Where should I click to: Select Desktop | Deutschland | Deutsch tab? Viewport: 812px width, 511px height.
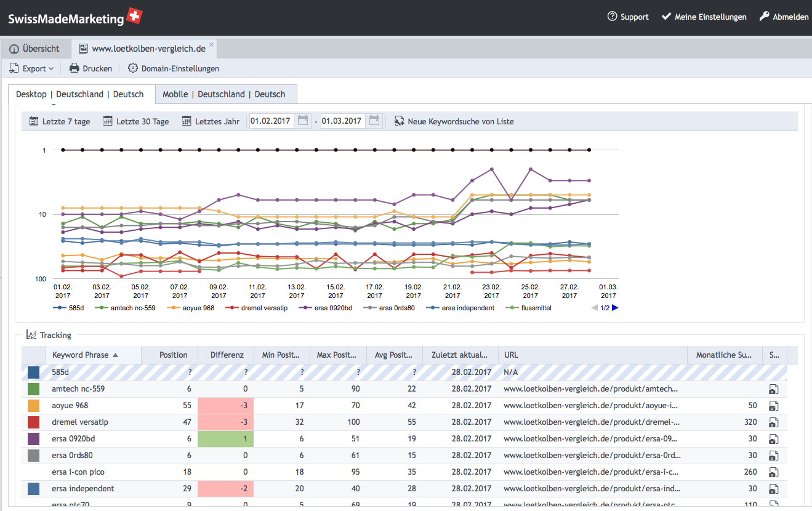80,94
